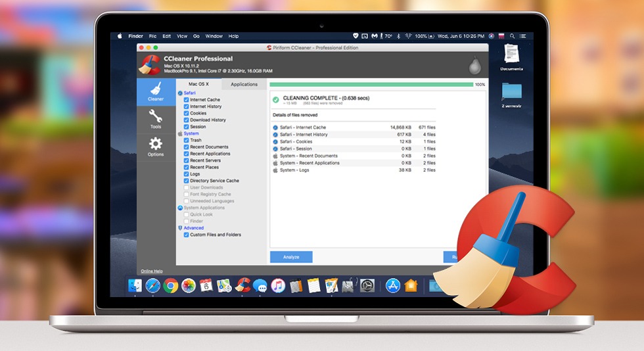
Task: Launch iTunes from the dock
Action: (278, 285)
